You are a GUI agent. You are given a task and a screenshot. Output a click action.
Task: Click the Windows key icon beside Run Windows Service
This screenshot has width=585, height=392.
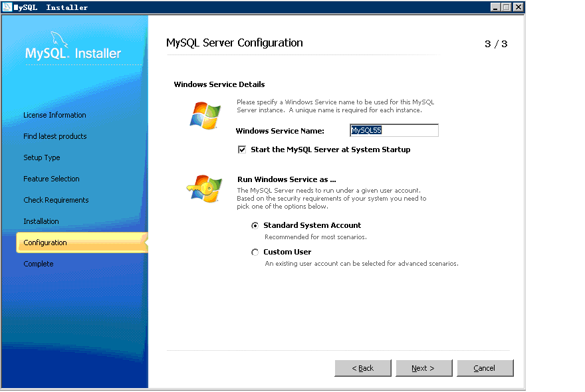click(x=205, y=189)
